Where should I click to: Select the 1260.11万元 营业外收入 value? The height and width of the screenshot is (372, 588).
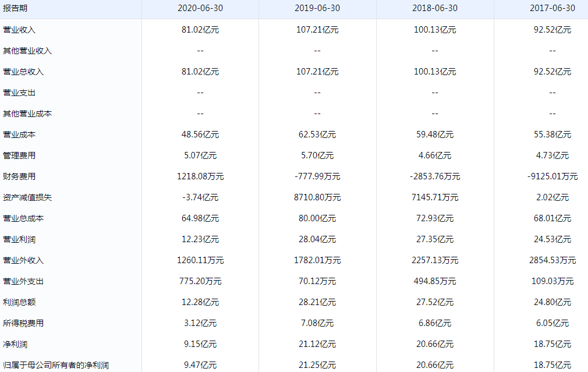(x=200, y=261)
